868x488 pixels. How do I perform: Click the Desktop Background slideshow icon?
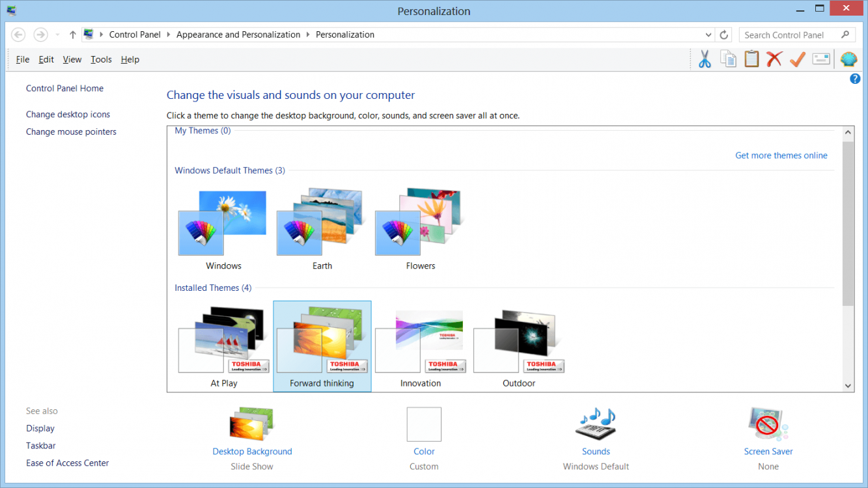[x=251, y=425]
